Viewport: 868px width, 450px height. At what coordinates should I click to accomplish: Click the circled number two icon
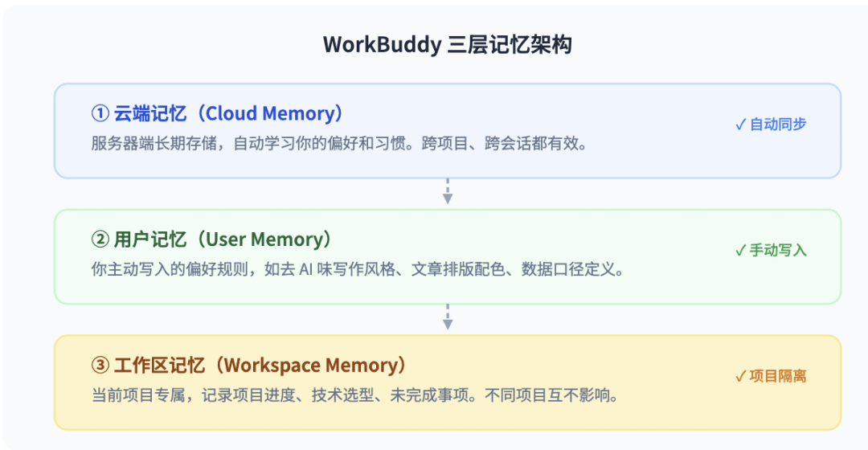point(100,239)
